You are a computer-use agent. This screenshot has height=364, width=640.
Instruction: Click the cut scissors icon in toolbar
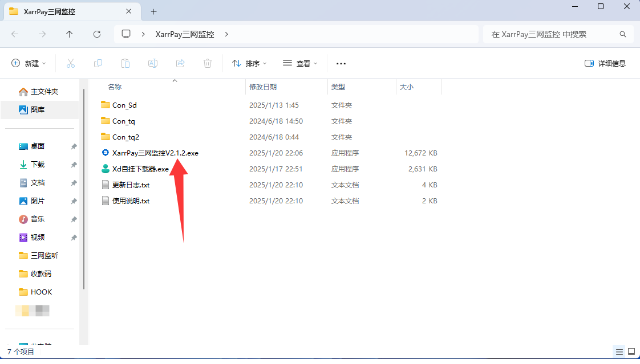click(71, 63)
